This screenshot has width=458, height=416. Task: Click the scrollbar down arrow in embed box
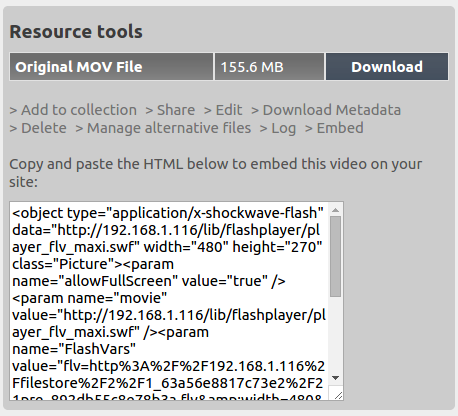(336, 378)
